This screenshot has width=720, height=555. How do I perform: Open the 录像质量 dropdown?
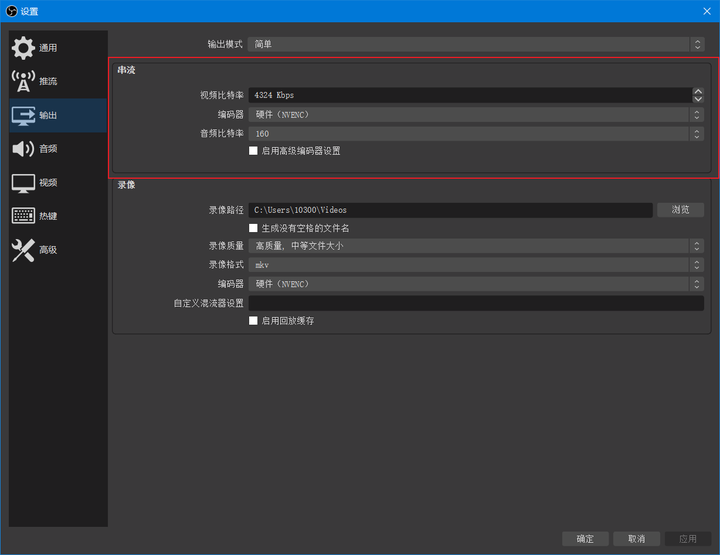(x=476, y=246)
